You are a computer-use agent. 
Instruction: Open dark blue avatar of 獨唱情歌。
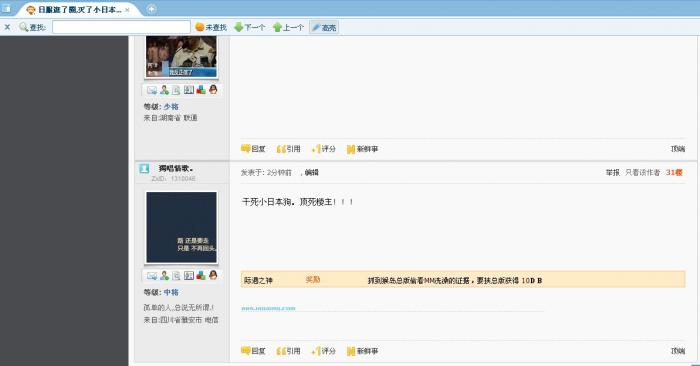(181, 227)
